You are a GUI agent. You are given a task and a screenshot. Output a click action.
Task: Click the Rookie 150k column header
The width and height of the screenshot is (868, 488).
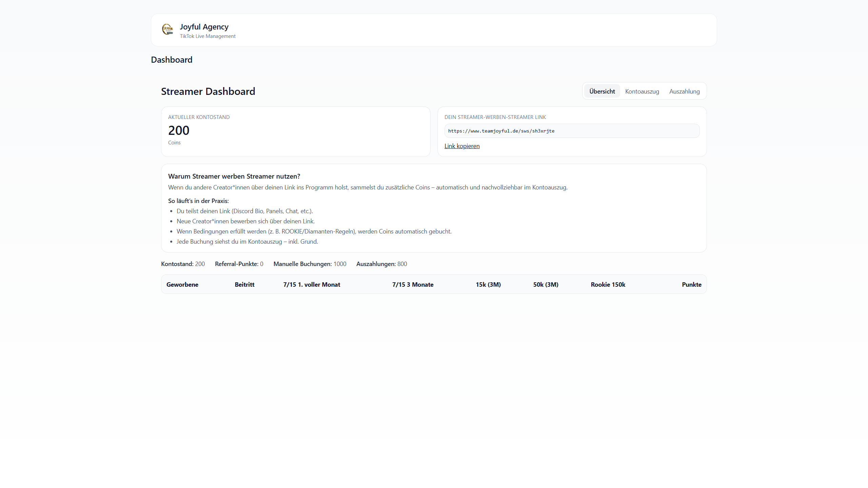[x=608, y=285]
